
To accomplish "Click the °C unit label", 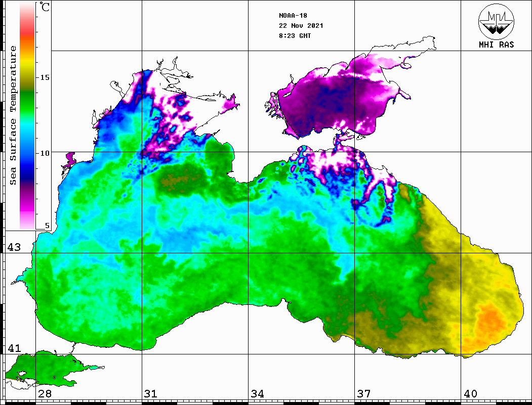I will [x=45, y=7].
